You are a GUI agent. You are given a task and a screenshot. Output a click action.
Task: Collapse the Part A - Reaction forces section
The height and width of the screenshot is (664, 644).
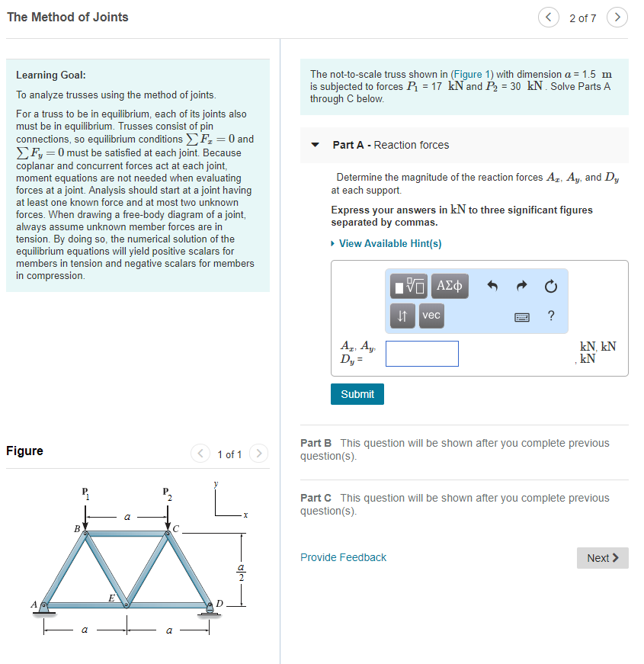314,146
